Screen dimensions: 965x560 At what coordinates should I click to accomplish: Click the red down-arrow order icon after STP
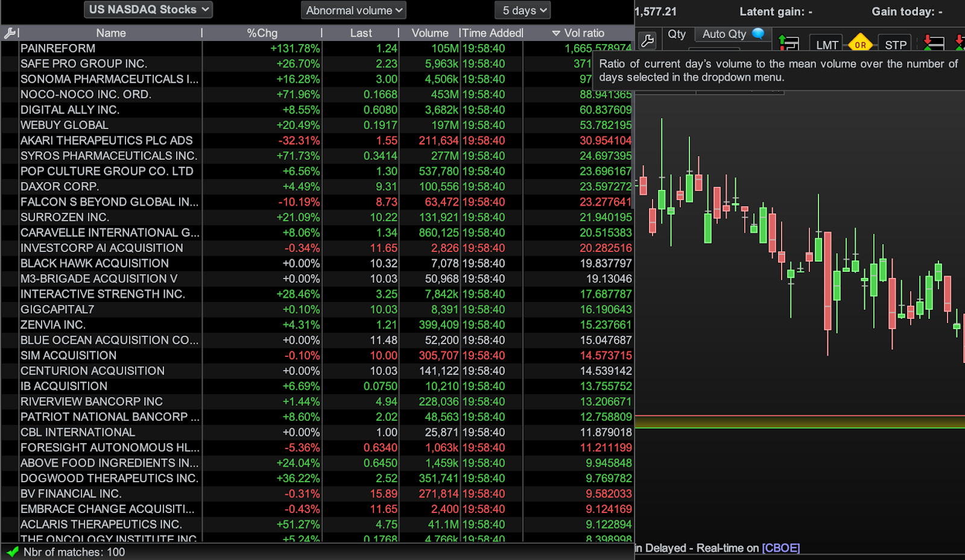pyautogui.click(x=933, y=43)
